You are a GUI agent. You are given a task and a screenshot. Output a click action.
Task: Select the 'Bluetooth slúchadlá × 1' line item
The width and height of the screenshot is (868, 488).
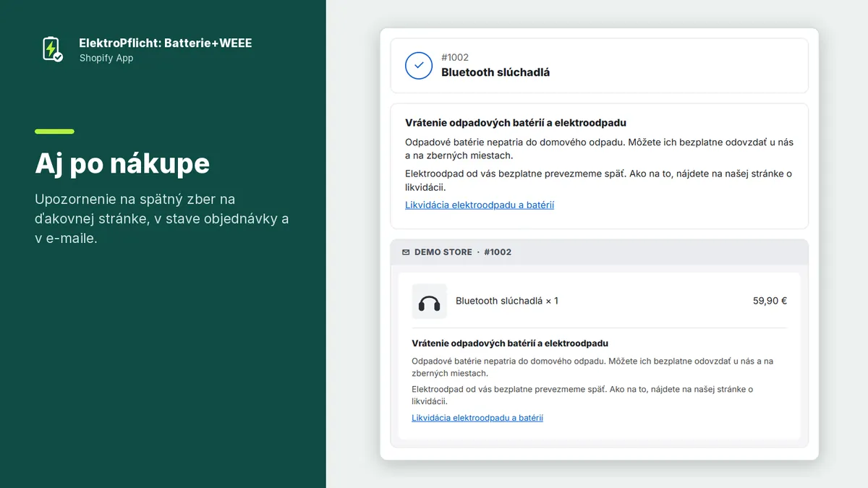(507, 301)
